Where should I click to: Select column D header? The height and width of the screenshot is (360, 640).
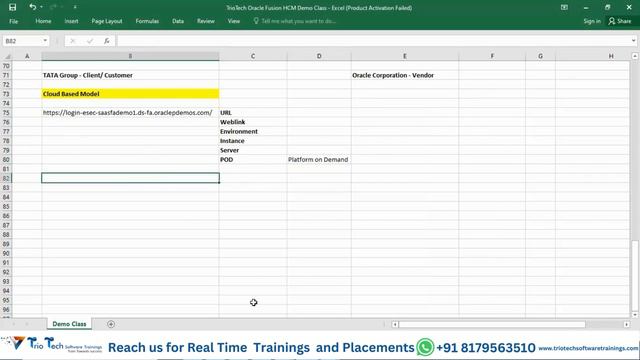coord(319,56)
